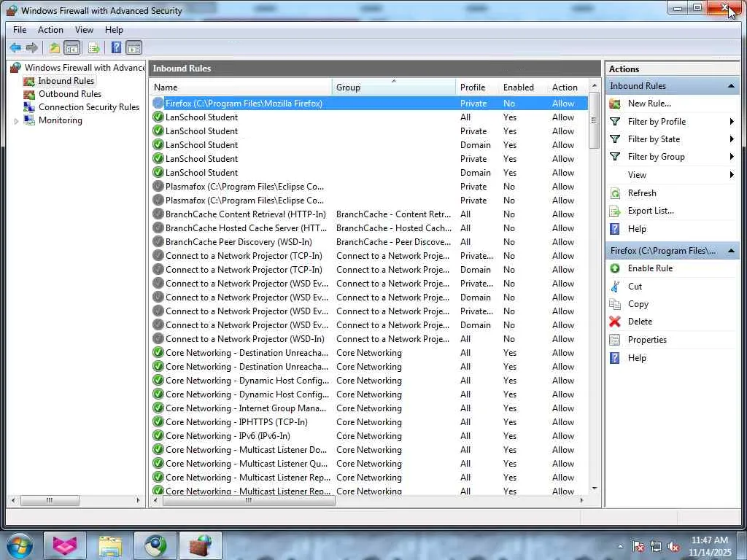Sort rules by the Action column header
747x560 pixels.
(x=568, y=87)
